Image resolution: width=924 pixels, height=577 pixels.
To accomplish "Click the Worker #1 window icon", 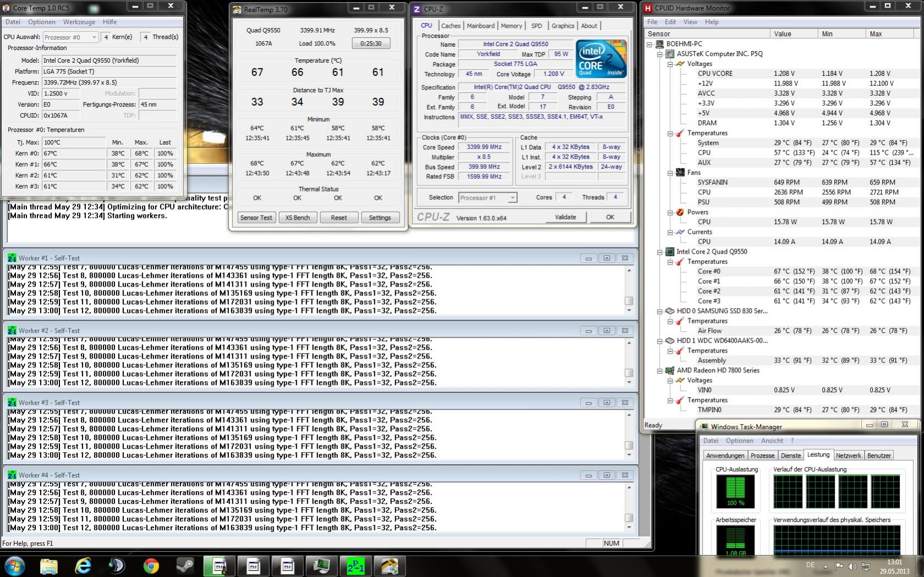I will (x=12, y=258).
